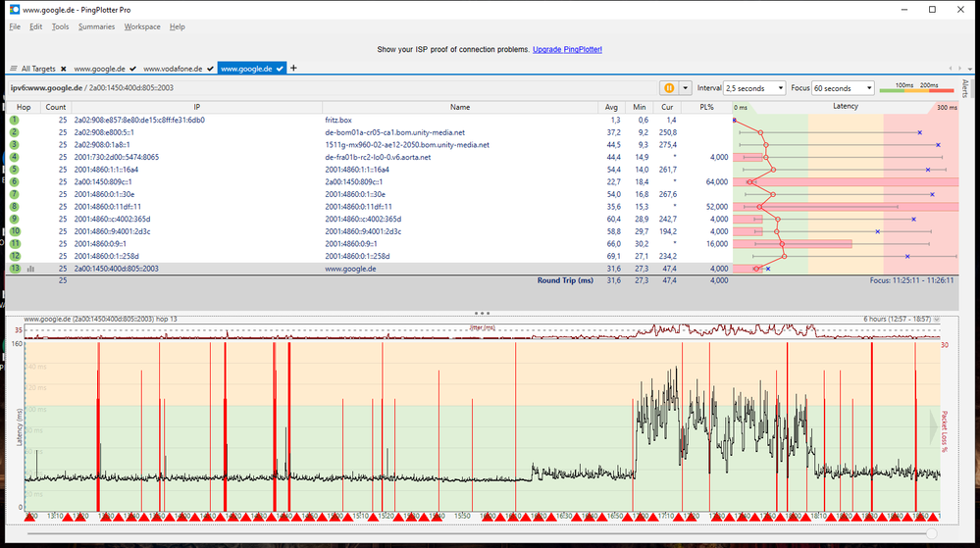
Task: Click the hop 5 green circle icon
Action: click(x=15, y=170)
